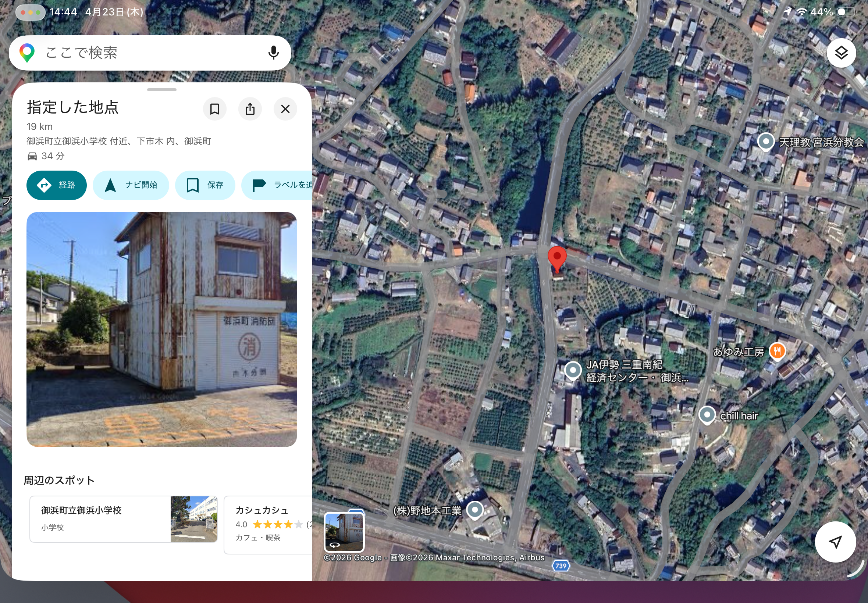The height and width of the screenshot is (603, 868).
Task: Open Street View thumbnail on map corner
Action: click(x=344, y=532)
